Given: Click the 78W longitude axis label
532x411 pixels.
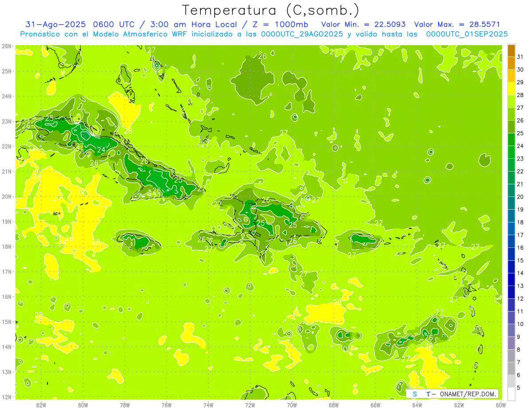Looking at the screenshot, I should click(x=125, y=405).
